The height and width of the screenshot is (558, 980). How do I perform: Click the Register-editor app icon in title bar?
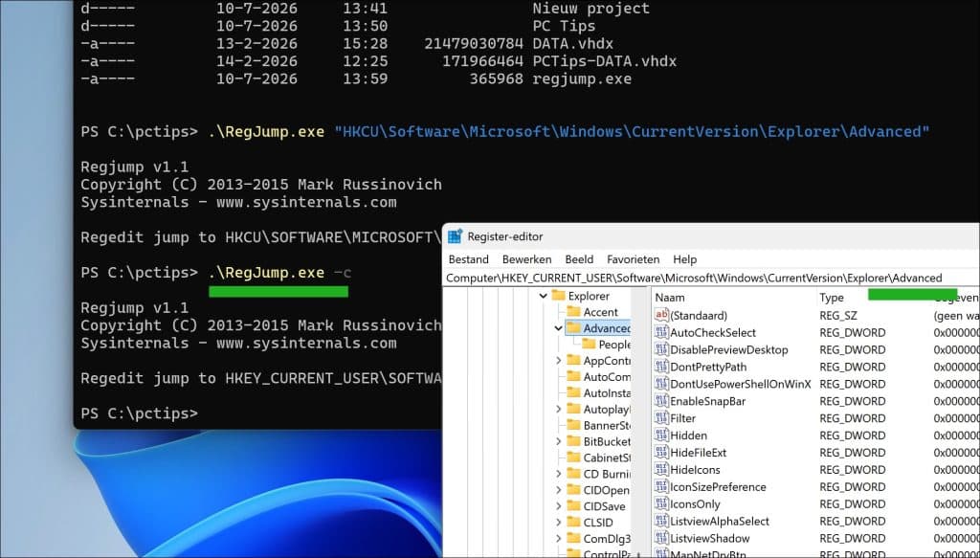[455, 236]
